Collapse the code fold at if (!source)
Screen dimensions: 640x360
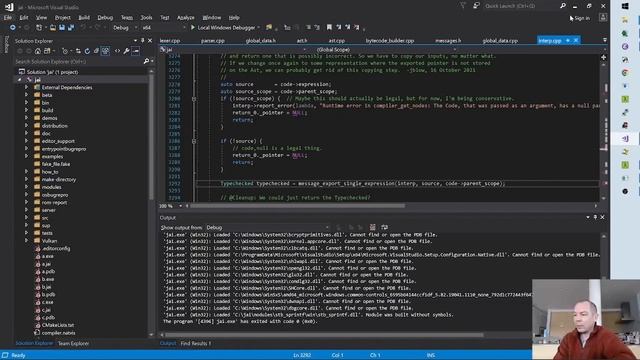pos(194,141)
